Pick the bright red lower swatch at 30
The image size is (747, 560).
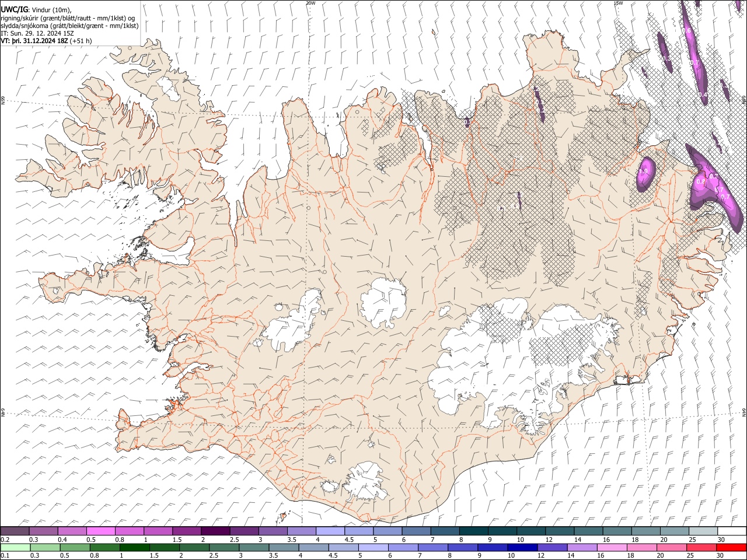point(731,548)
